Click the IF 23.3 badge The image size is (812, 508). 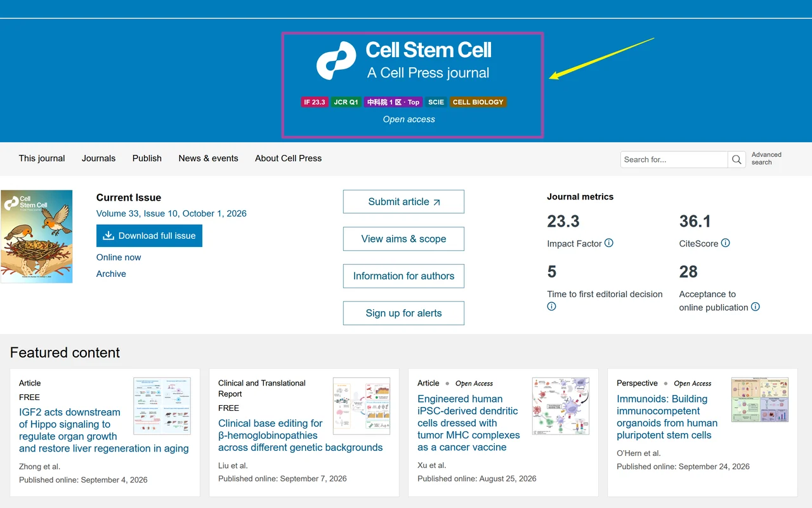315,102
